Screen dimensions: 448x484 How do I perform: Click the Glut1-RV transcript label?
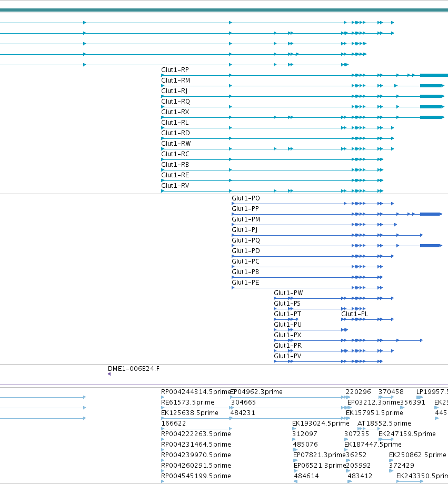click(x=175, y=186)
